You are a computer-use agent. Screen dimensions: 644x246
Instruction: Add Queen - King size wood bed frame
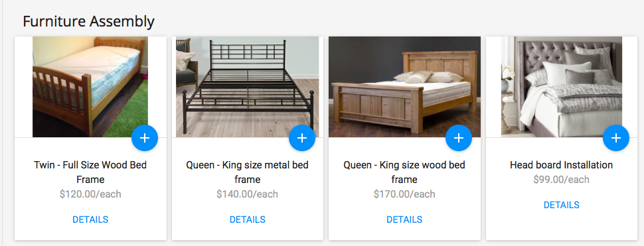coord(459,138)
